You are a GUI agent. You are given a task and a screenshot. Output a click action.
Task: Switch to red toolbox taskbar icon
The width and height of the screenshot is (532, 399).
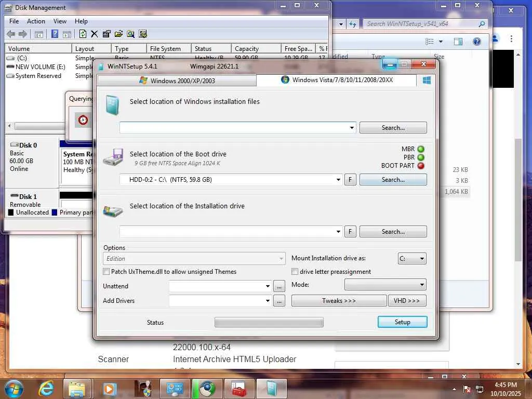tap(239, 389)
